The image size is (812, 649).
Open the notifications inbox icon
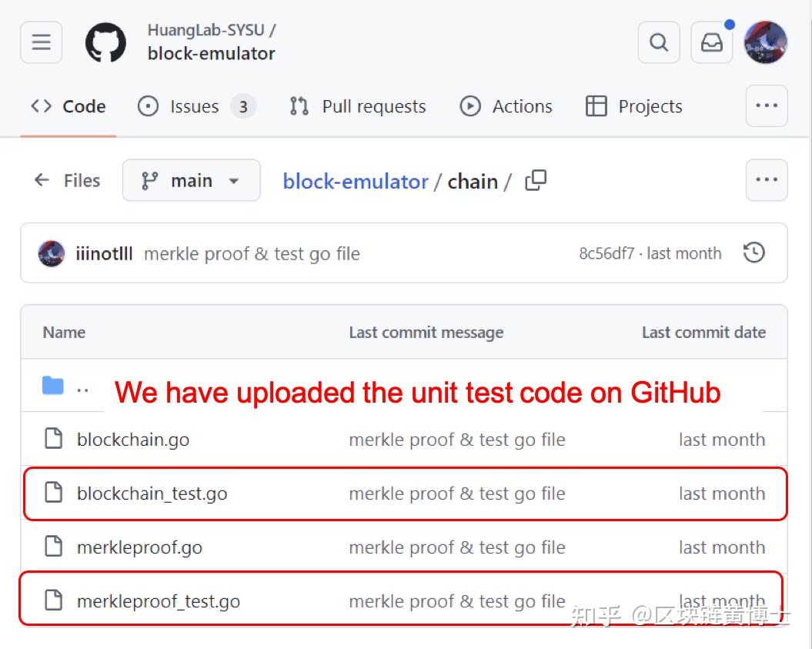tap(712, 42)
